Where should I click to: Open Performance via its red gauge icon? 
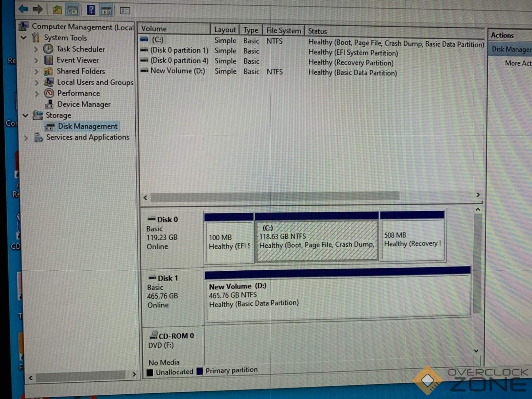coord(49,93)
